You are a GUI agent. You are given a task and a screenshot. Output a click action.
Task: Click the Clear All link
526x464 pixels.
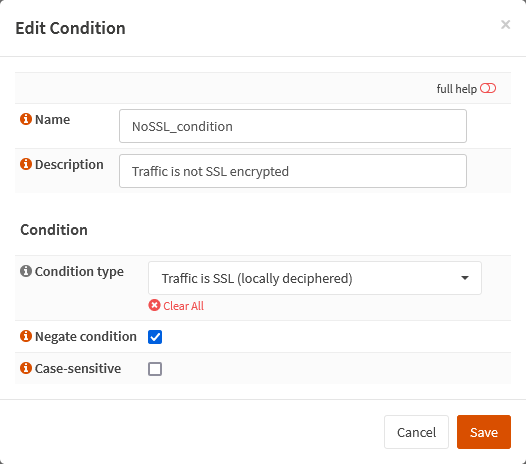point(183,306)
